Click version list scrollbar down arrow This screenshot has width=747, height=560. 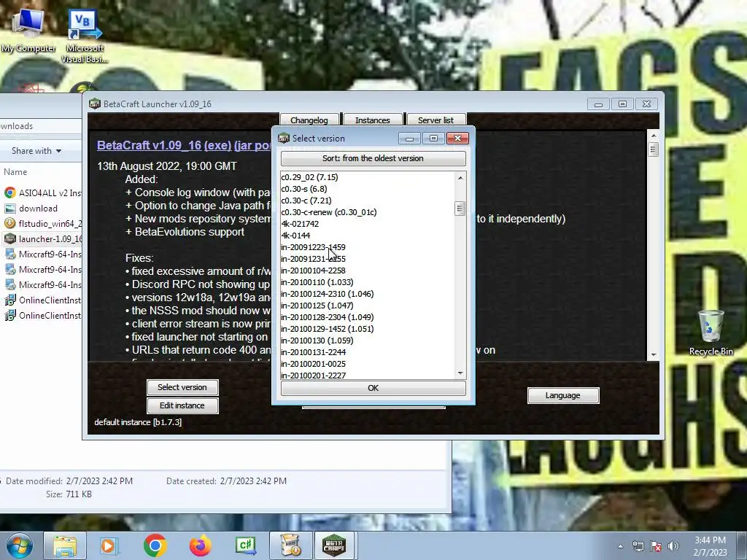click(x=460, y=373)
